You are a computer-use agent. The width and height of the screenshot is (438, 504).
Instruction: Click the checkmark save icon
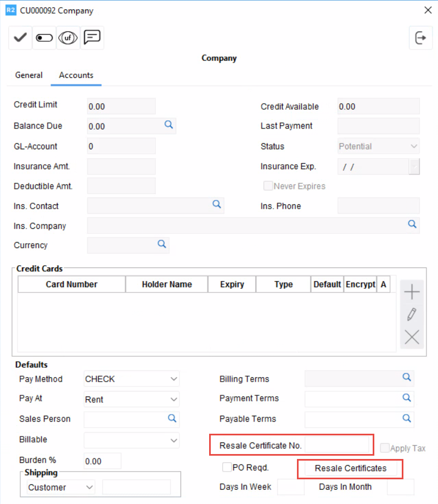(20, 38)
